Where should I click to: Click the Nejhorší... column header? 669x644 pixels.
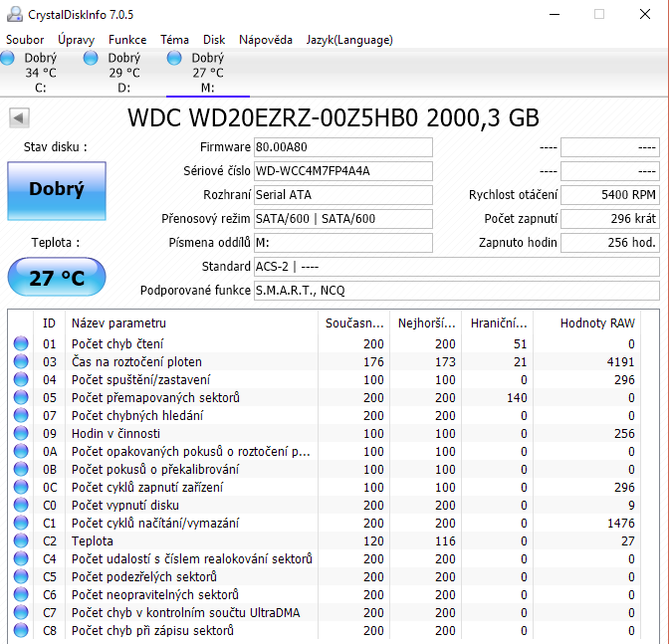click(x=426, y=322)
